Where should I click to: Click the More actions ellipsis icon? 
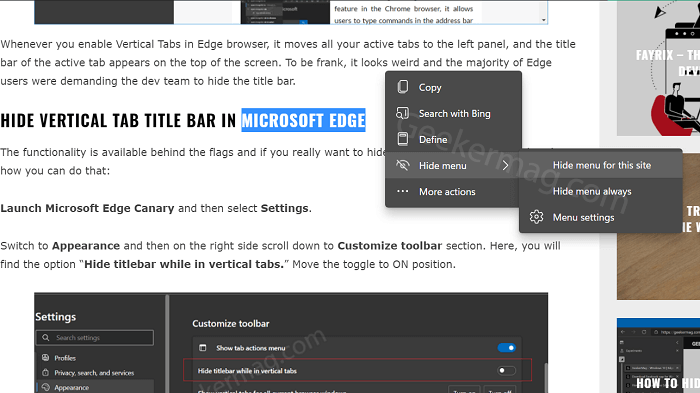(x=403, y=191)
